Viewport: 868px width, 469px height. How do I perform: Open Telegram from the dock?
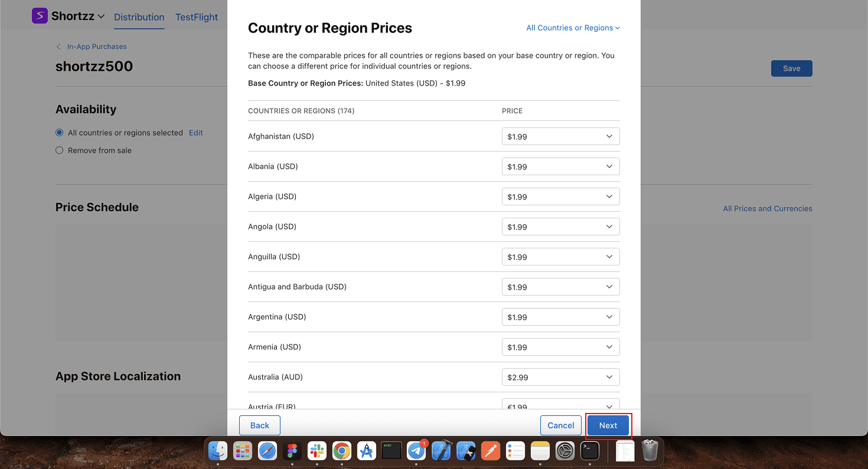416,451
